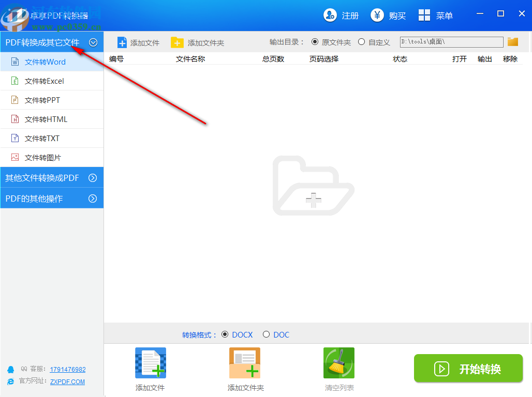
Task: Minimize the PDF converter window
Action: point(480,13)
